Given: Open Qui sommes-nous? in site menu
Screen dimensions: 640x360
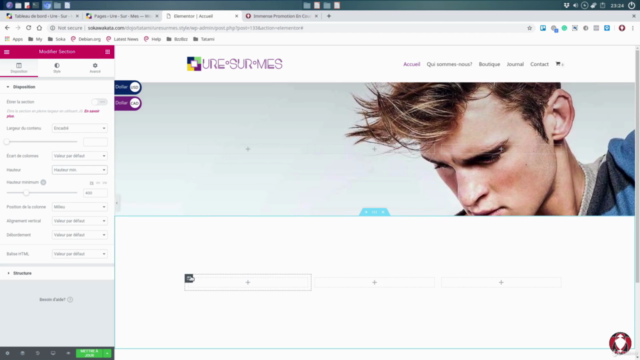Looking at the screenshot, I should [449, 64].
